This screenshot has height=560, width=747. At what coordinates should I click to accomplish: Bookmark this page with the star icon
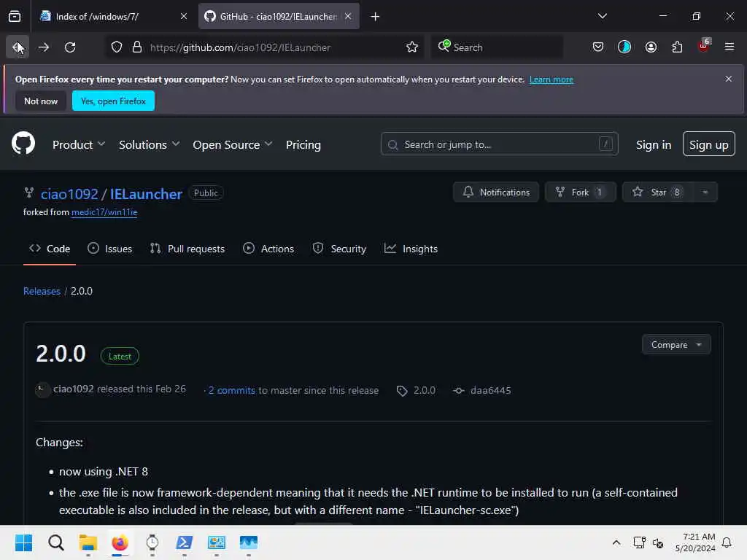412,47
